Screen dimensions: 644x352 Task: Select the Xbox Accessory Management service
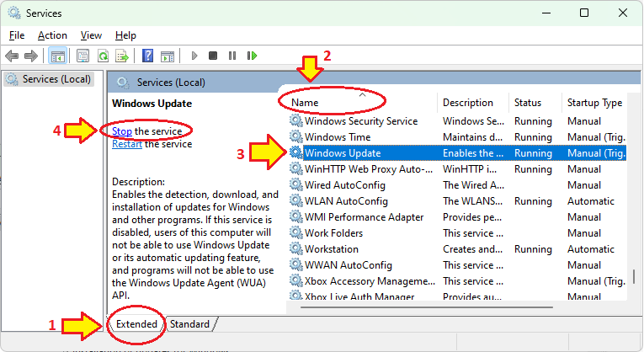coord(370,281)
